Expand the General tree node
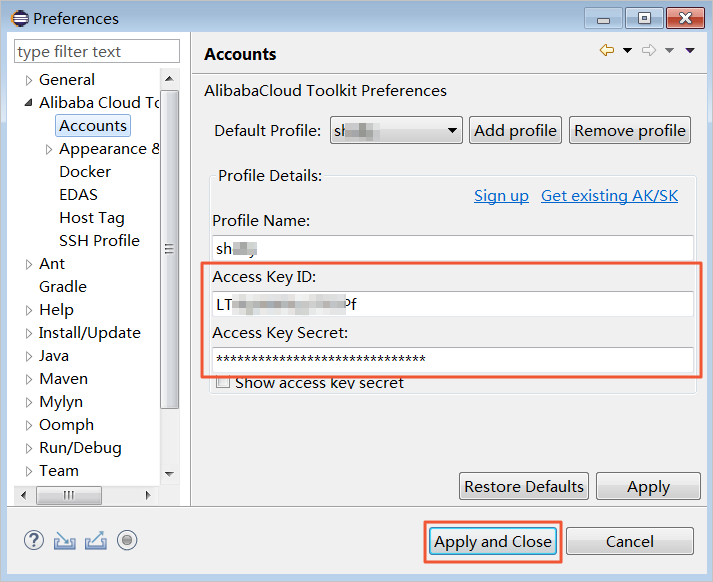The image size is (713, 582). point(29,80)
